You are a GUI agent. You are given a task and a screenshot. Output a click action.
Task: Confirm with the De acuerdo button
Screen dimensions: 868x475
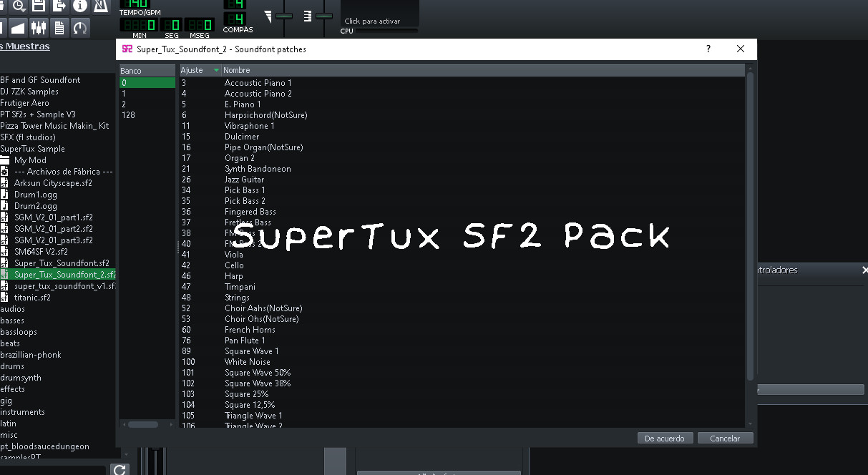point(665,438)
